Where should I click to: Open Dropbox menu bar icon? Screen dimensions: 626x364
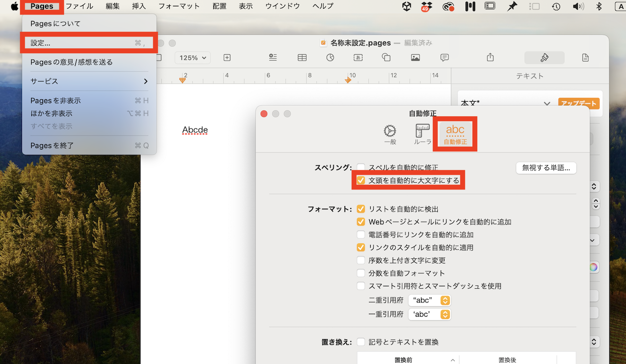[x=426, y=6]
